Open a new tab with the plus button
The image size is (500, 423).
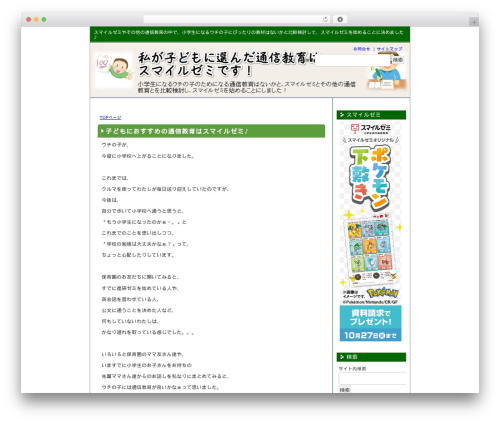click(474, 22)
